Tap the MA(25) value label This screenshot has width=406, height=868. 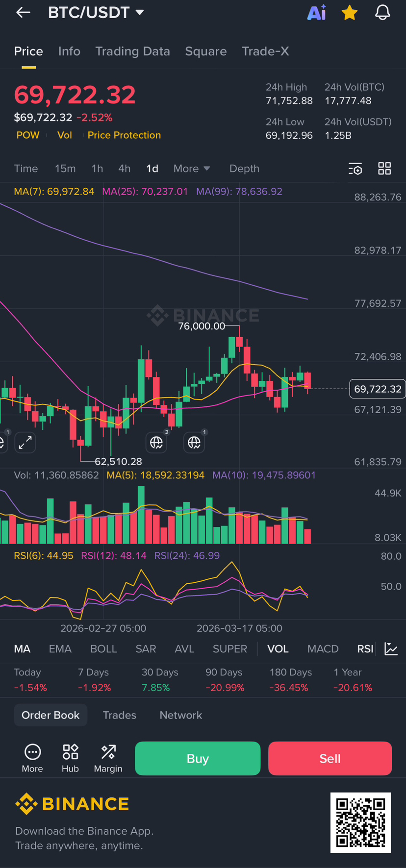(x=145, y=192)
